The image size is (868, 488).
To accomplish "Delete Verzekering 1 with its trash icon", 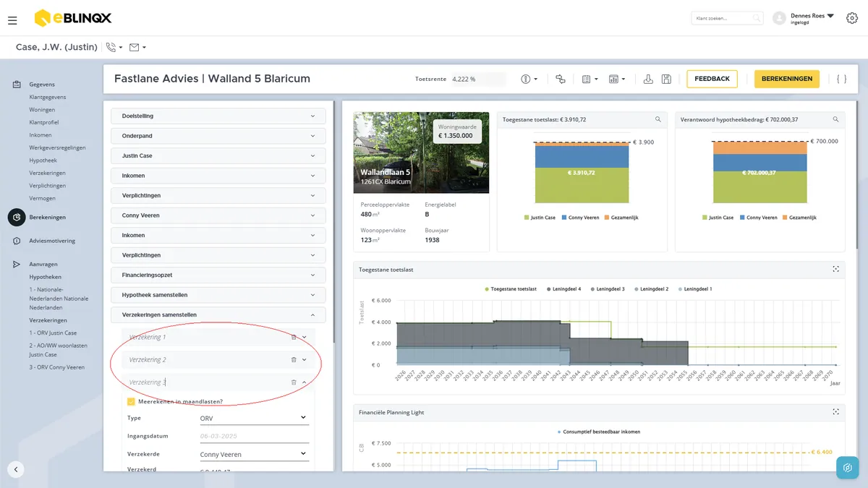I will [x=294, y=337].
